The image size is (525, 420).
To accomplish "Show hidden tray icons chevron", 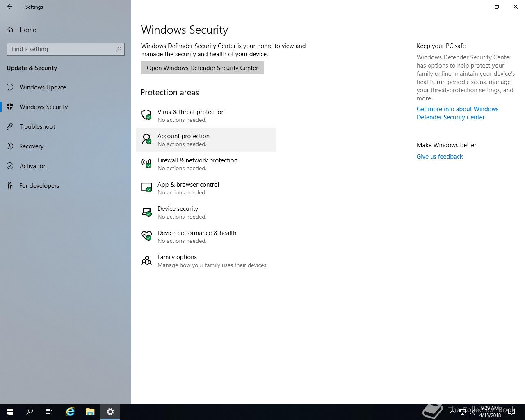I will [x=452, y=412].
